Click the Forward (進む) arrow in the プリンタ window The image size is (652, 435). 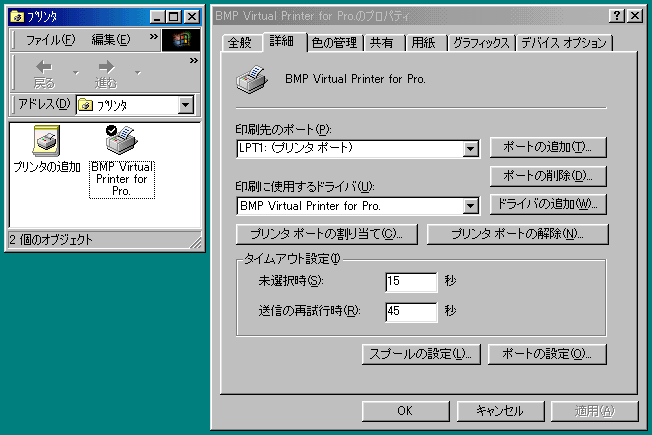tap(106, 74)
